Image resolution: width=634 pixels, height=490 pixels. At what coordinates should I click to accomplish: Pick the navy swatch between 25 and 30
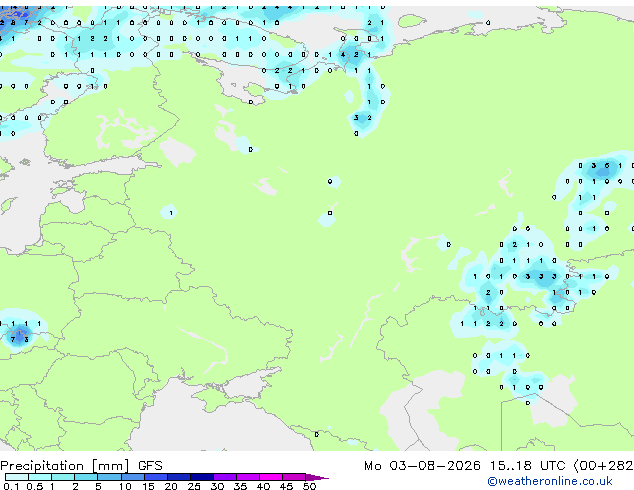pyautogui.click(x=202, y=477)
